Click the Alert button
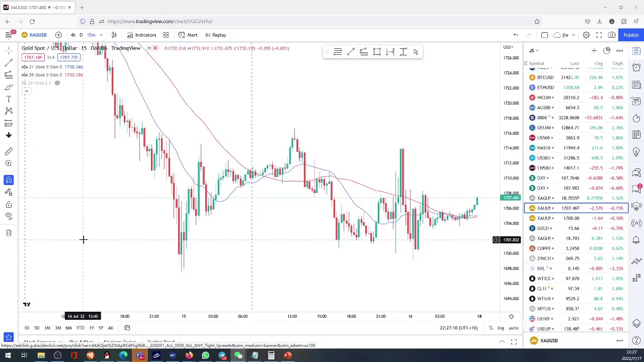 (x=188, y=35)
